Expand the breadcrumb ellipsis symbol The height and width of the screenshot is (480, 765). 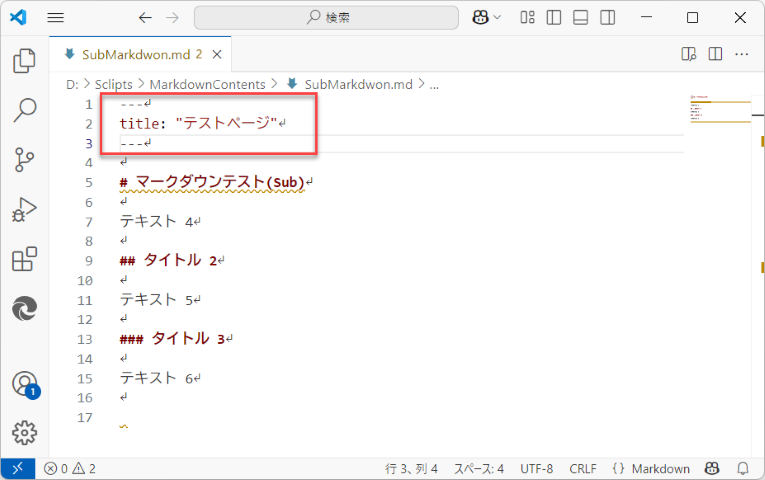click(434, 84)
